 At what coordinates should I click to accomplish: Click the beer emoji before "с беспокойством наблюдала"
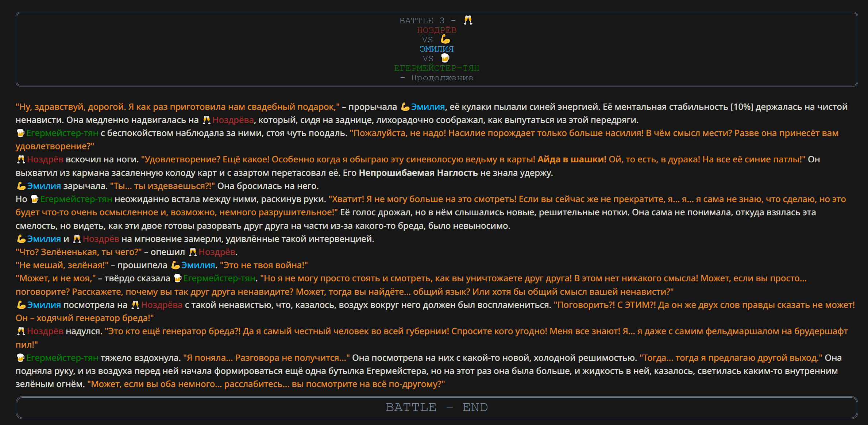(20, 133)
